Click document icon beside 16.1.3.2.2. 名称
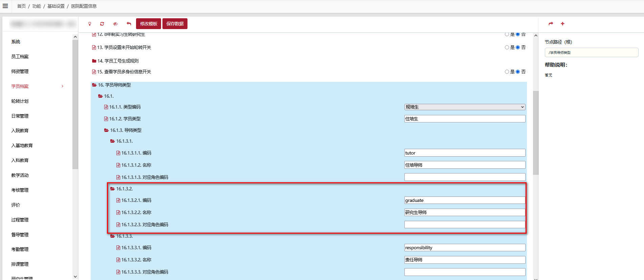The width and height of the screenshot is (644, 280). (118, 213)
